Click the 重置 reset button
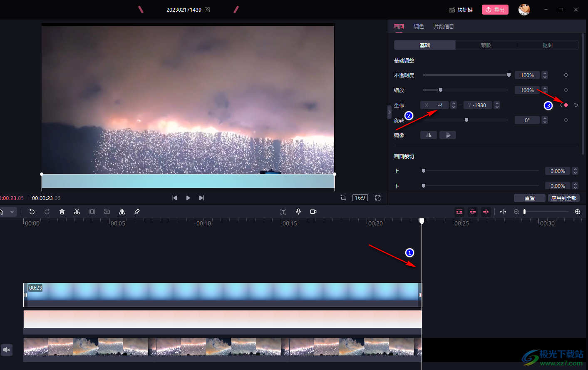This screenshot has width=588, height=370. coord(530,198)
